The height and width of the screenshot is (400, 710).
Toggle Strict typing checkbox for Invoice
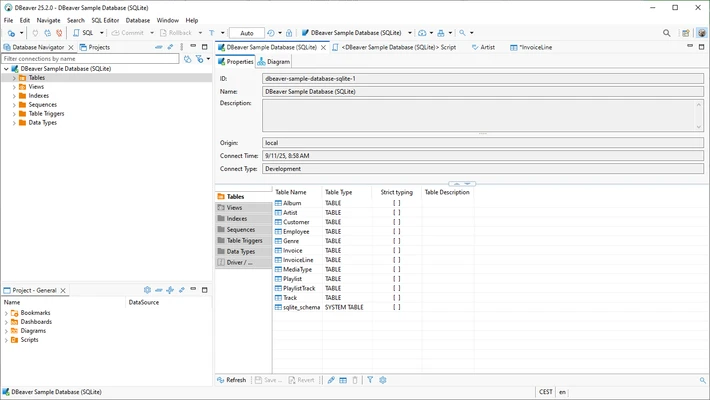pyautogui.click(x=397, y=251)
